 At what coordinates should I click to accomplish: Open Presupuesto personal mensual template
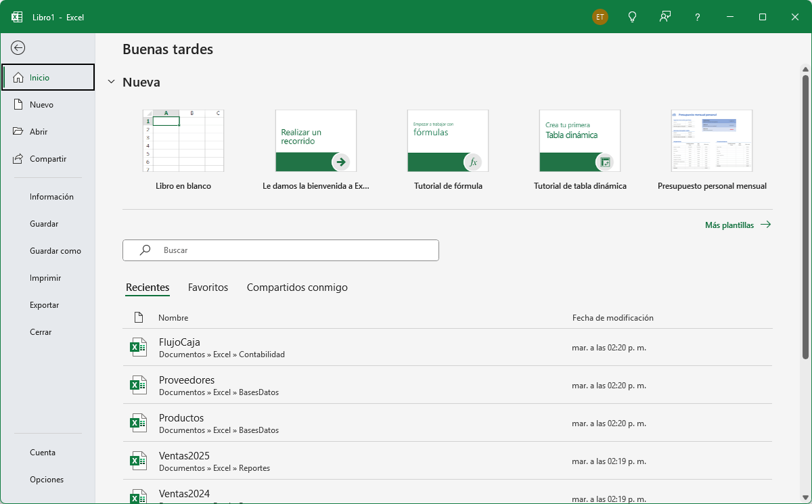click(x=712, y=141)
